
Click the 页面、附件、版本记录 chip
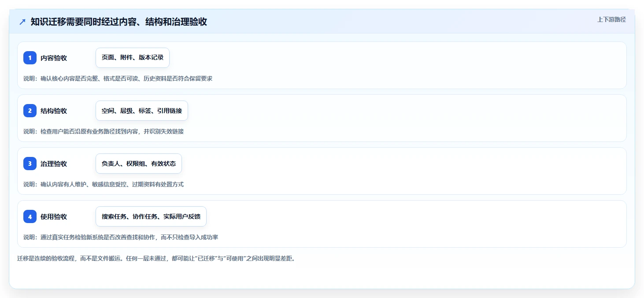(x=133, y=58)
